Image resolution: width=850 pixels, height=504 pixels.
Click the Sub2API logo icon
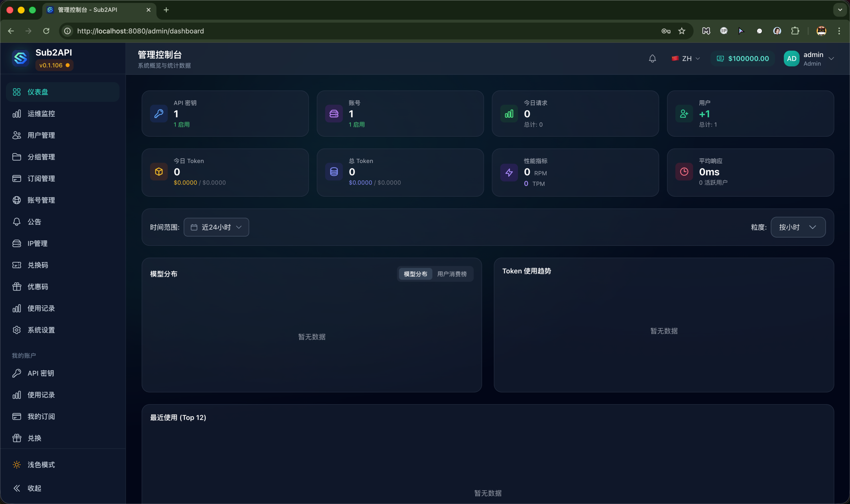tap(20, 58)
